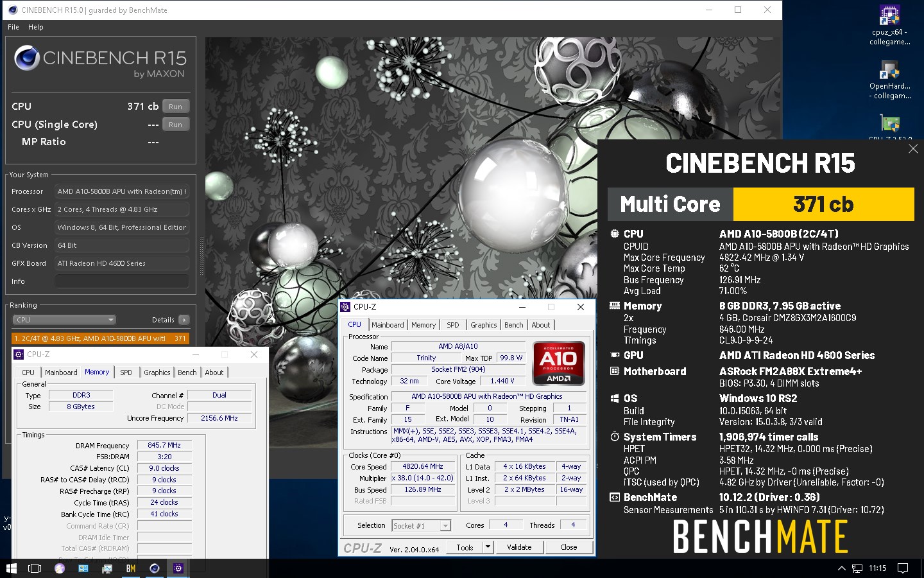Viewport: 924px width, 578px height.
Task: Open the taskbar clock showing 11:15
Action: (878, 568)
